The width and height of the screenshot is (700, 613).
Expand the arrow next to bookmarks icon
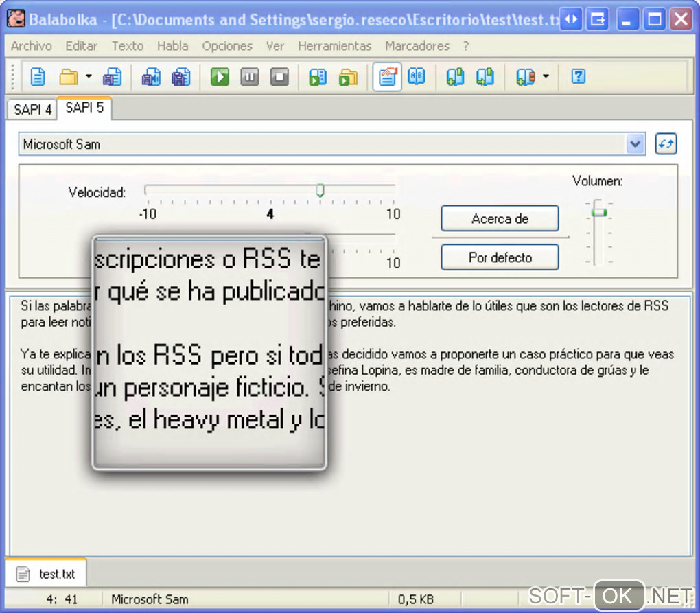coord(546,77)
